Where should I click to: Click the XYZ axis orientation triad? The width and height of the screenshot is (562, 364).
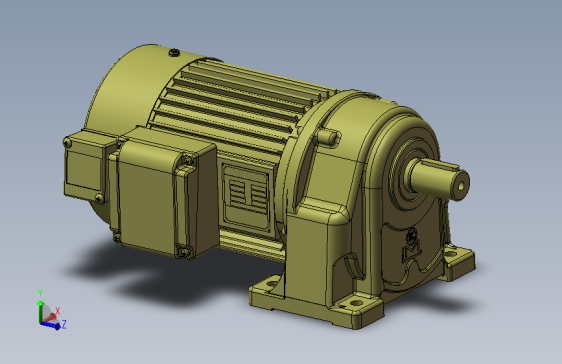pyautogui.click(x=51, y=310)
